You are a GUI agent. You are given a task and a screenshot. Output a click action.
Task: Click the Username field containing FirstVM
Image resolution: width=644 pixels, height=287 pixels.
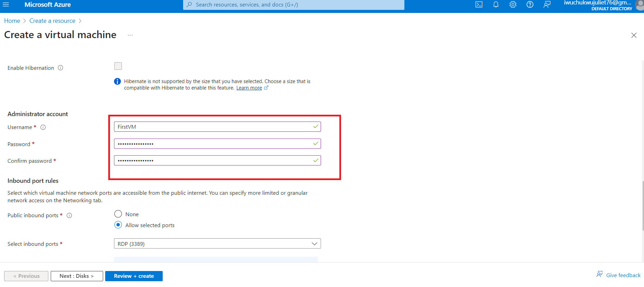218,127
